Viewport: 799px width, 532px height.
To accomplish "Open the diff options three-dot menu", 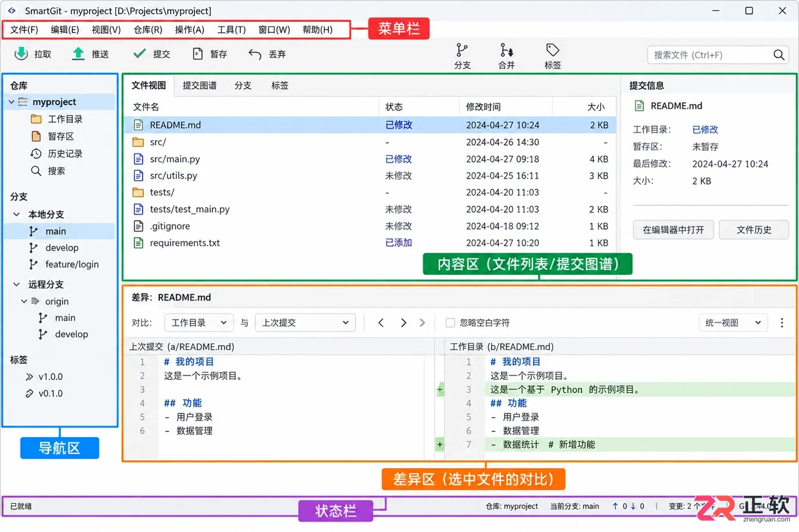I will point(782,322).
